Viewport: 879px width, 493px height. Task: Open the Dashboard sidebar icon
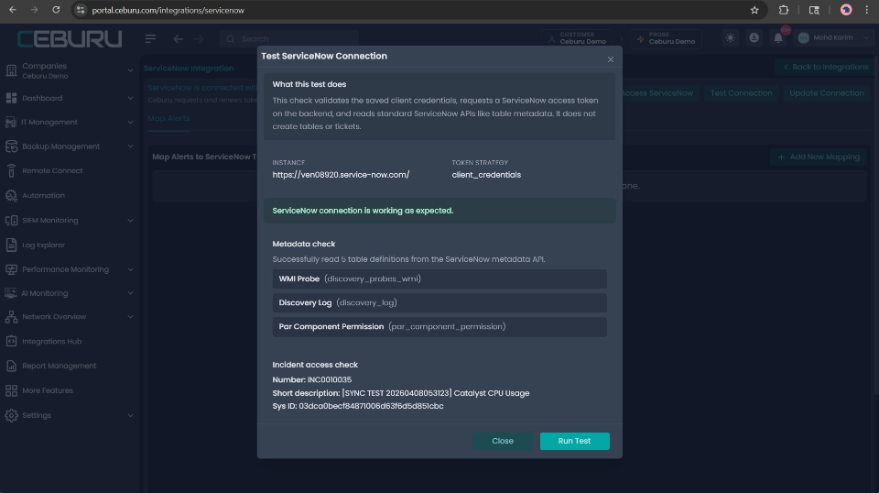(11, 98)
